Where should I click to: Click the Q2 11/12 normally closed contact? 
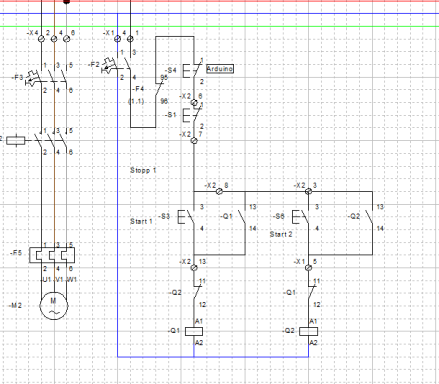pyautogui.click(x=197, y=292)
